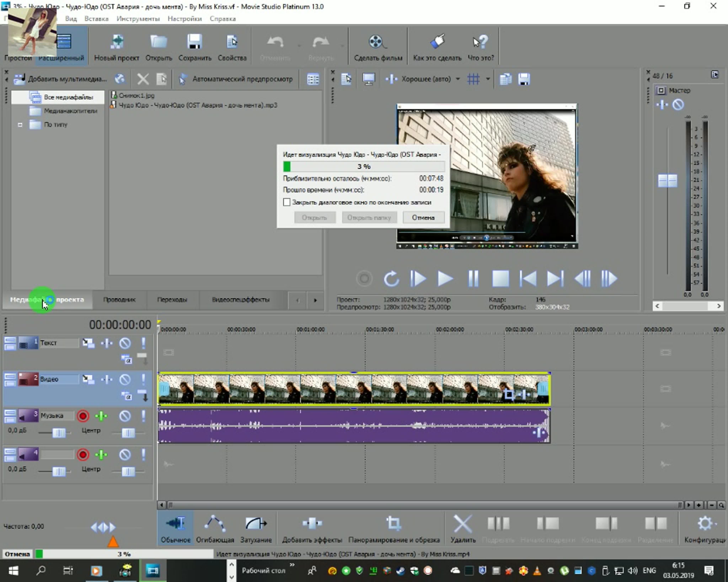728x582 pixels.
Task: Click the disabled Открыть button in the render dialog
Action: (x=315, y=218)
